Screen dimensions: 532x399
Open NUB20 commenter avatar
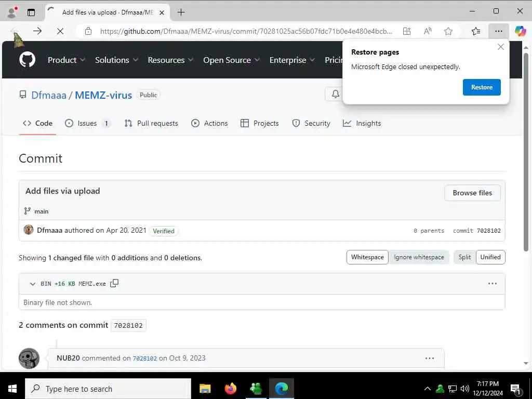29,358
